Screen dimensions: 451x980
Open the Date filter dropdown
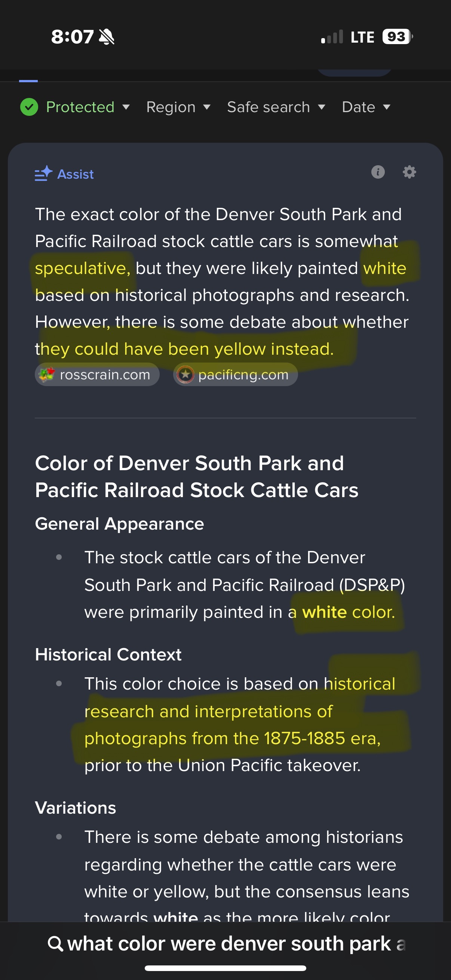[366, 107]
